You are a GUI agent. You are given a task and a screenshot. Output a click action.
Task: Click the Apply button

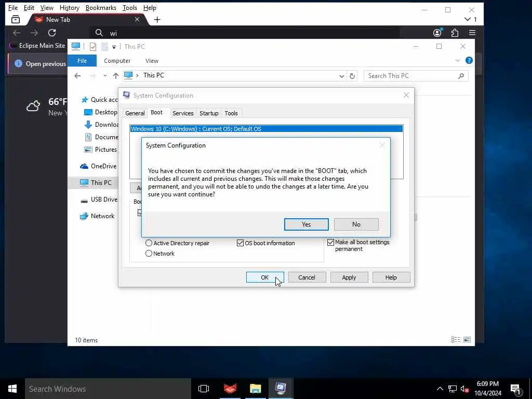point(349,277)
